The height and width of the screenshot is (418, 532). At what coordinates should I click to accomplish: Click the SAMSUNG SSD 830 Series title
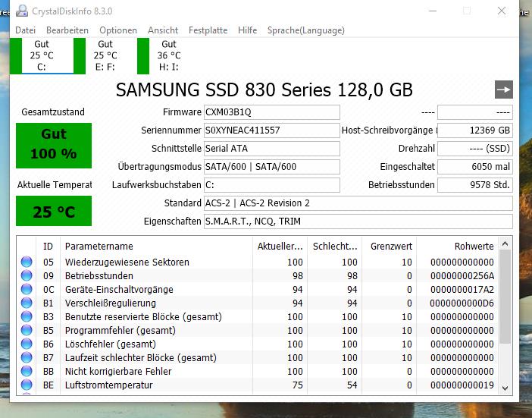pos(264,90)
